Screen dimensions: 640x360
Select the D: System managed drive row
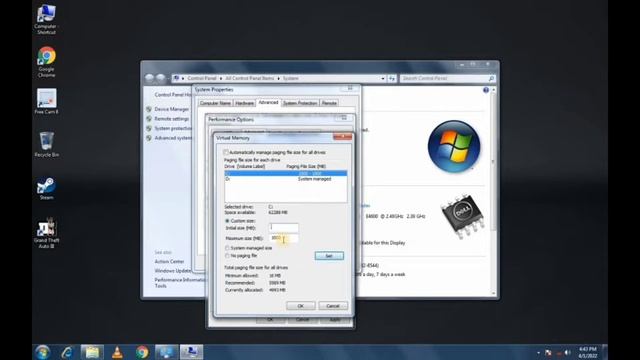pos(286,179)
